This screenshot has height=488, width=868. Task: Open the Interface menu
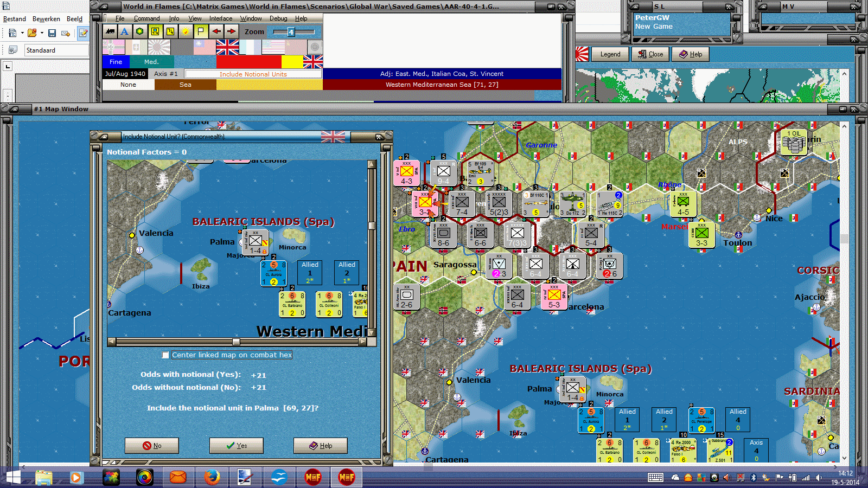click(221, 18)
